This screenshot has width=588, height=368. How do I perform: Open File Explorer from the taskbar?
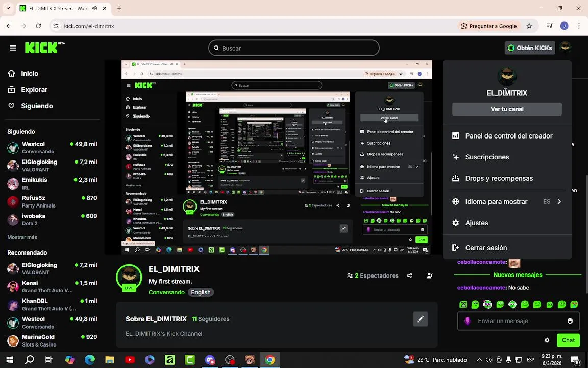[x=110, y=360]
